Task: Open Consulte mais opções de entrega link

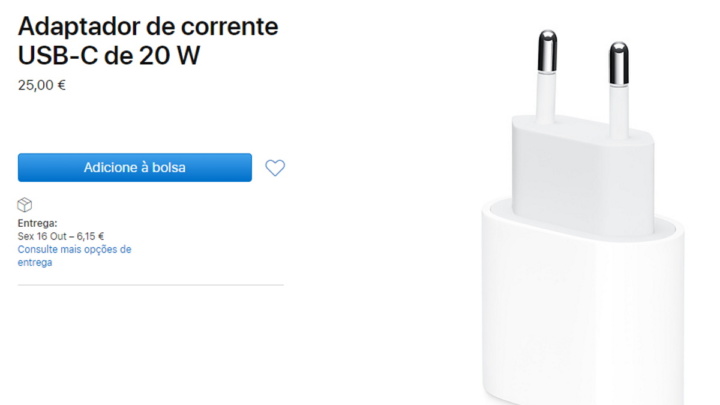Action: tap(74, 256)
